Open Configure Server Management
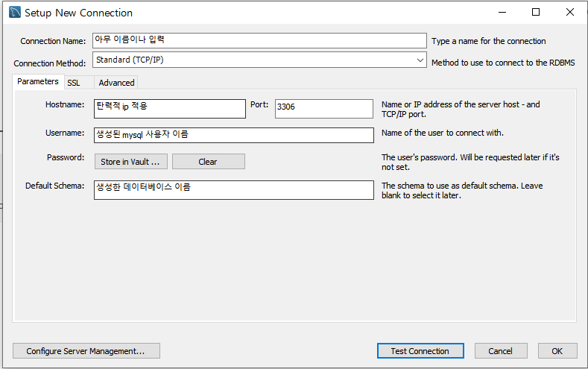This screenshot has width=588, height=369. tap(86, 351)
